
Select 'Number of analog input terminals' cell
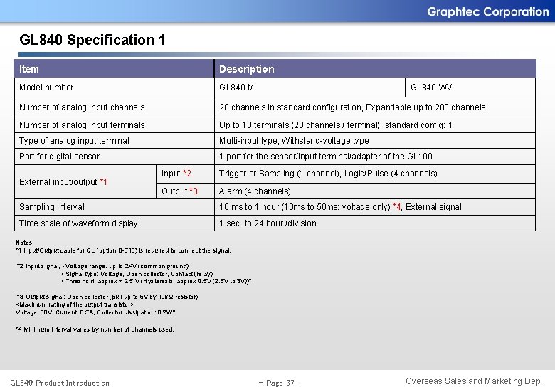pos(114,125)
